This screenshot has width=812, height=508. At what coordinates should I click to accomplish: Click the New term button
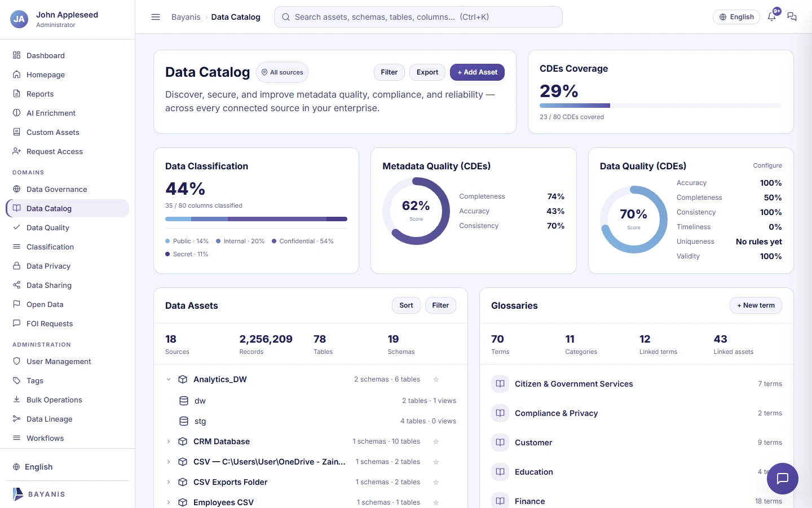756,305
